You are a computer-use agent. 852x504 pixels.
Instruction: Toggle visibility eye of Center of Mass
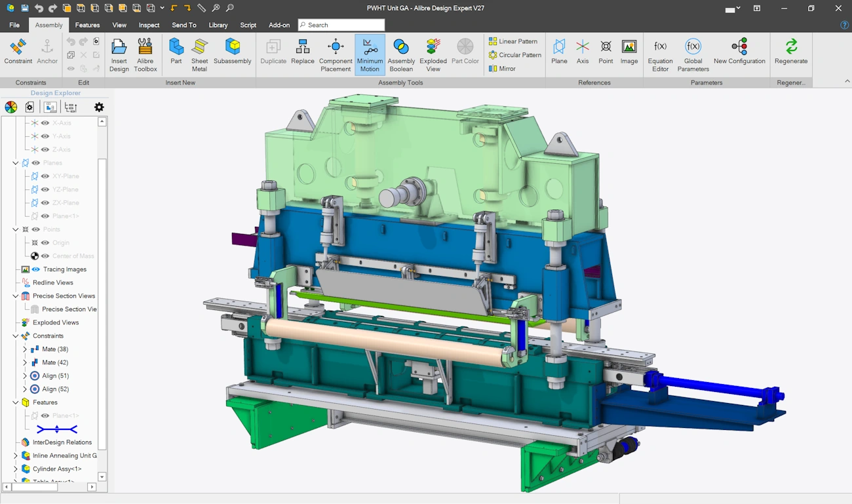45,256
